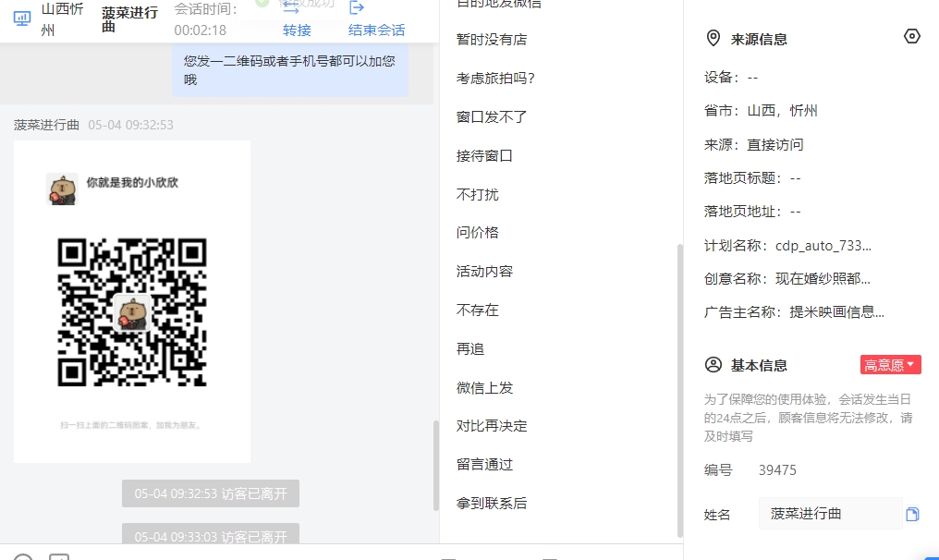Click the 菠菜进行曲 sender name above QR
The width and height of the screenshot is (939, 560).
46,125
